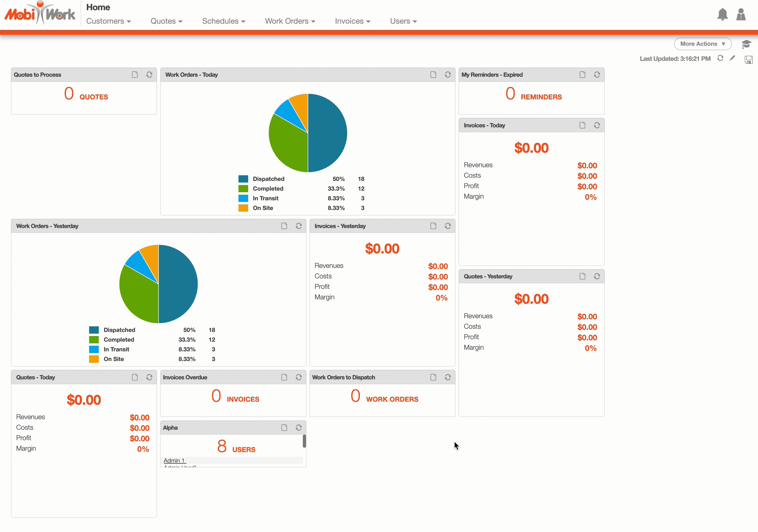Click the Dispatched teal legend swatch in Today chart
The image size is (758, 532).
243,179
